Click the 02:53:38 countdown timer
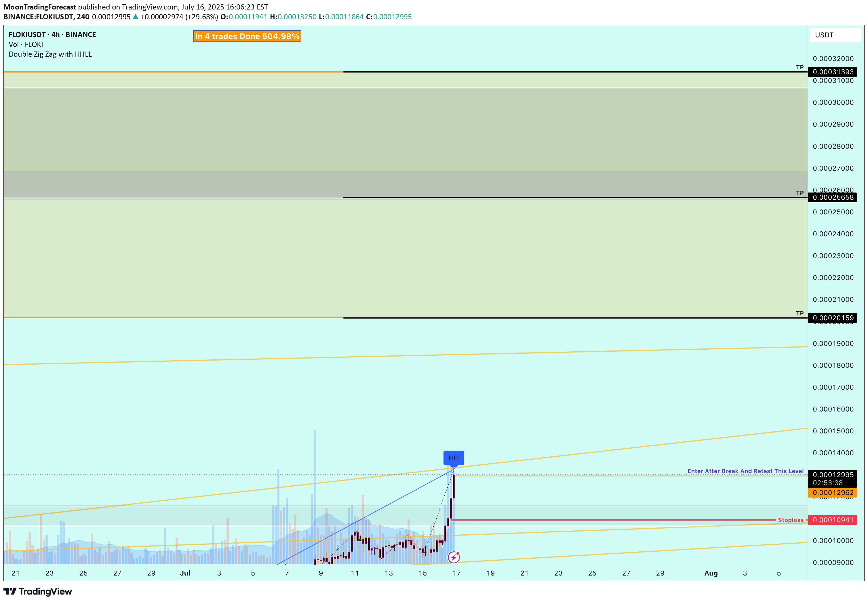868x602 pixels. click(828, 483)
